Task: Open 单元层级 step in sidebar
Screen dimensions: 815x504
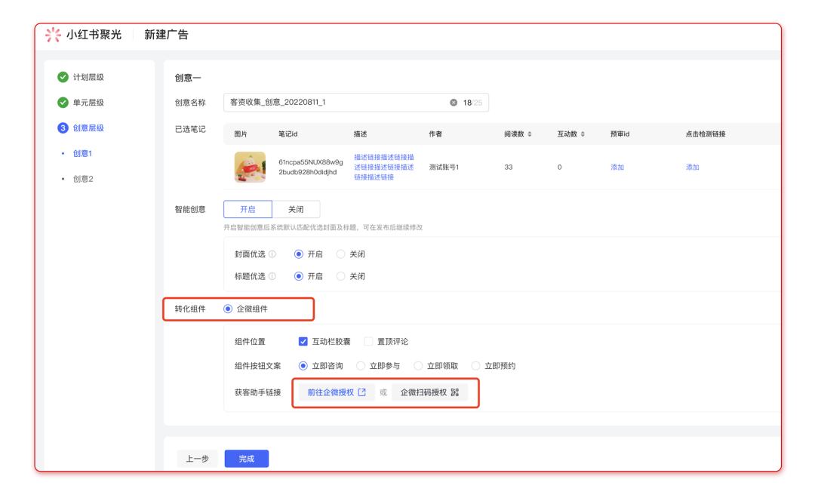Action: [x=88, y=103]
